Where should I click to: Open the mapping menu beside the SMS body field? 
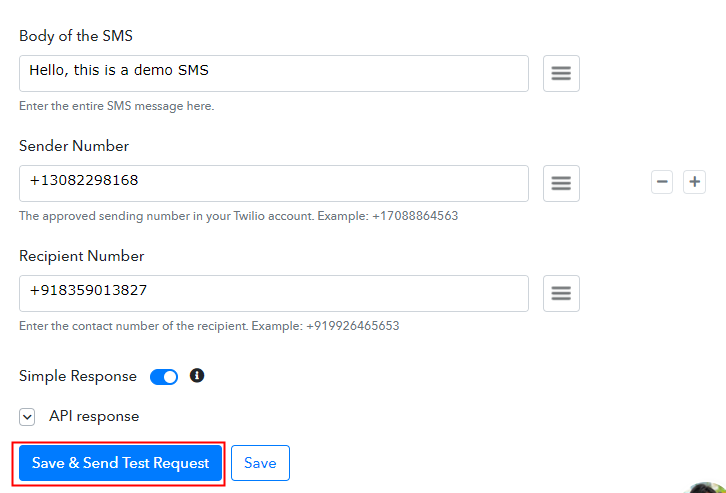click(561, 74)
